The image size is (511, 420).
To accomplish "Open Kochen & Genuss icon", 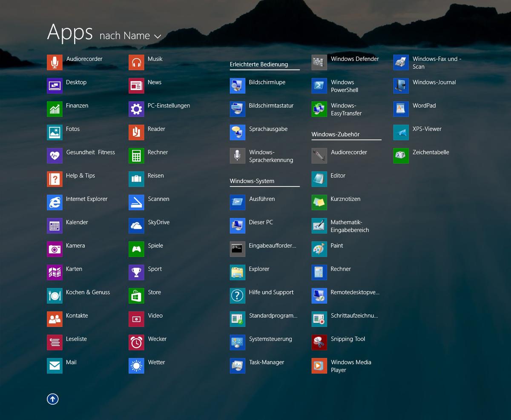I will (55, 297).
